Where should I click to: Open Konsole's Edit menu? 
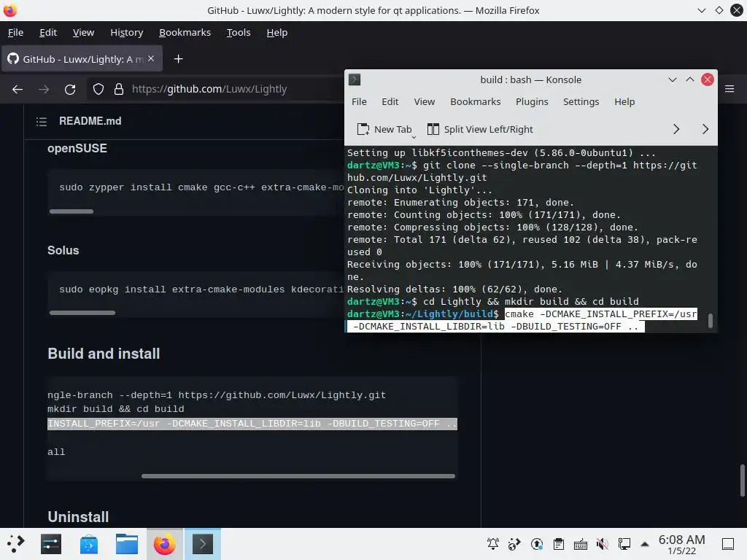coord(390,101)
